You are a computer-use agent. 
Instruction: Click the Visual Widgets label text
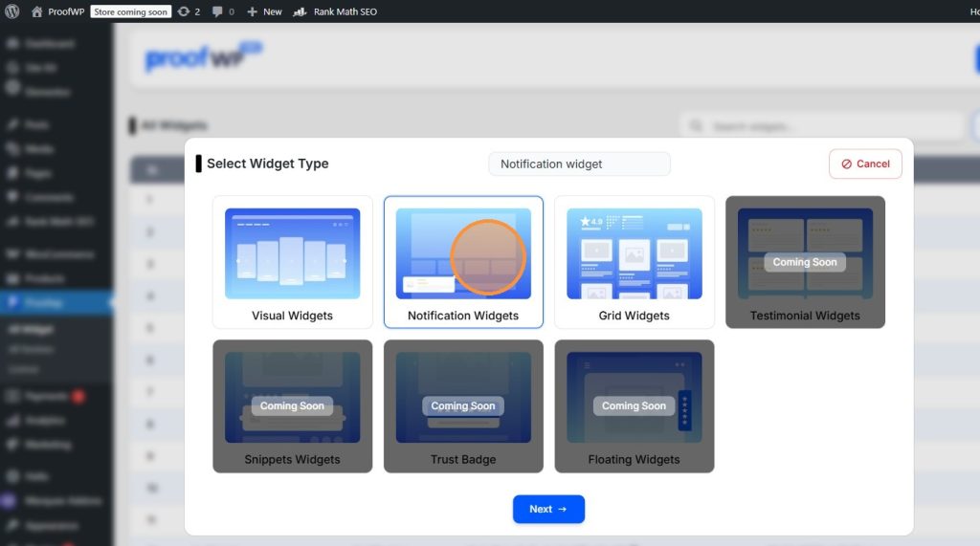tap(293, 316)
